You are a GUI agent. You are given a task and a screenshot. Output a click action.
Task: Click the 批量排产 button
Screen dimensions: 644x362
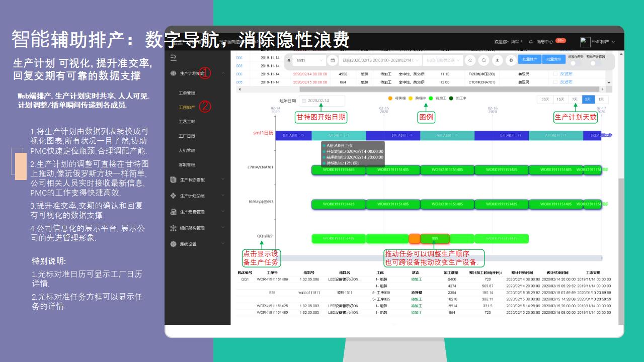tap(529, 59)
